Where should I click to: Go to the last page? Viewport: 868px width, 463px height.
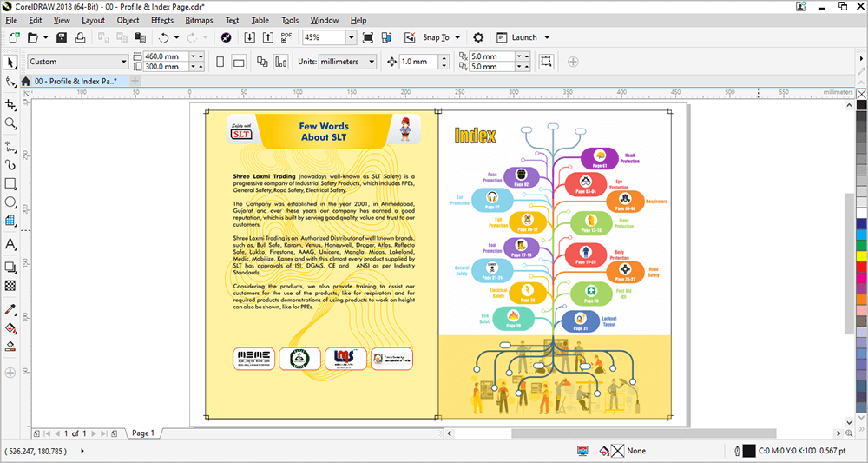103,433
